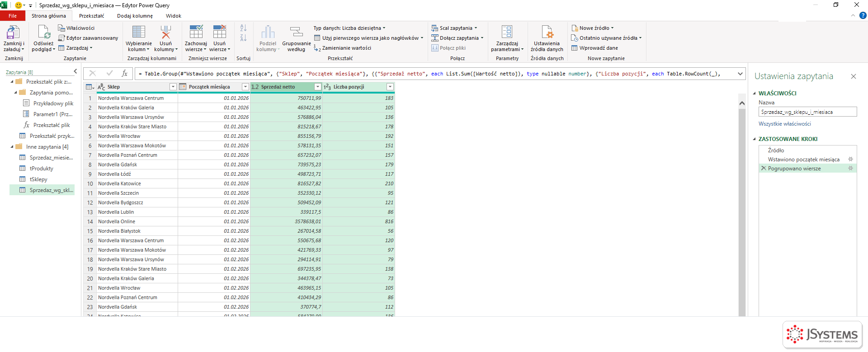868x352 pixels.
Task: Click the vertical scrollbar up arrow
Action: point(742,103)
